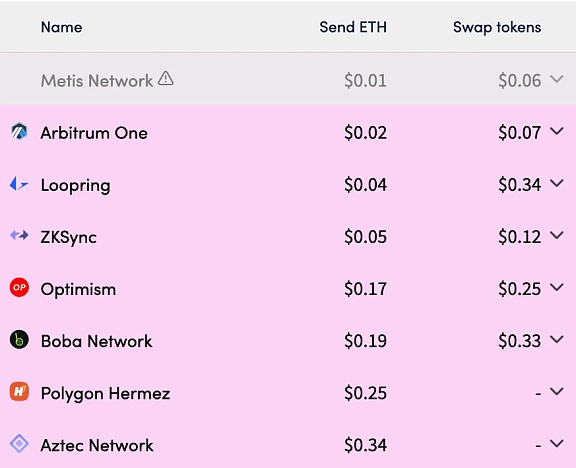Image resolution: width=576 pixels, height=468 pixels.
Task: Select the Optimism $0.17 send fee
Action: pos(366,289)
